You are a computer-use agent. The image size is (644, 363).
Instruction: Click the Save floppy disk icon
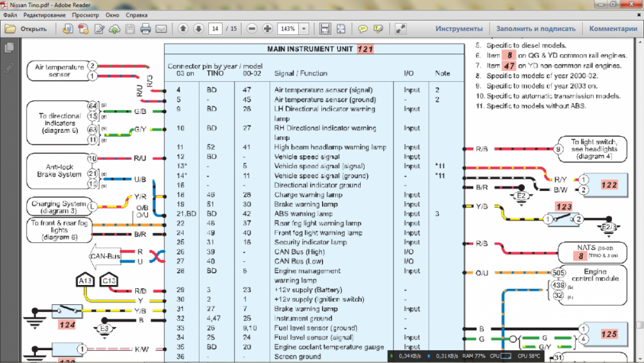pos(130,29)
